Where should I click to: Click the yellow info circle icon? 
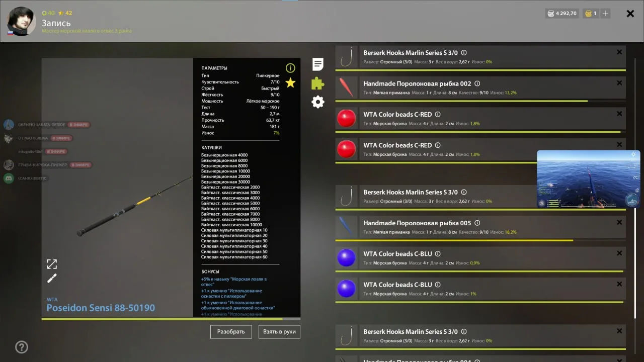[290, 68]
